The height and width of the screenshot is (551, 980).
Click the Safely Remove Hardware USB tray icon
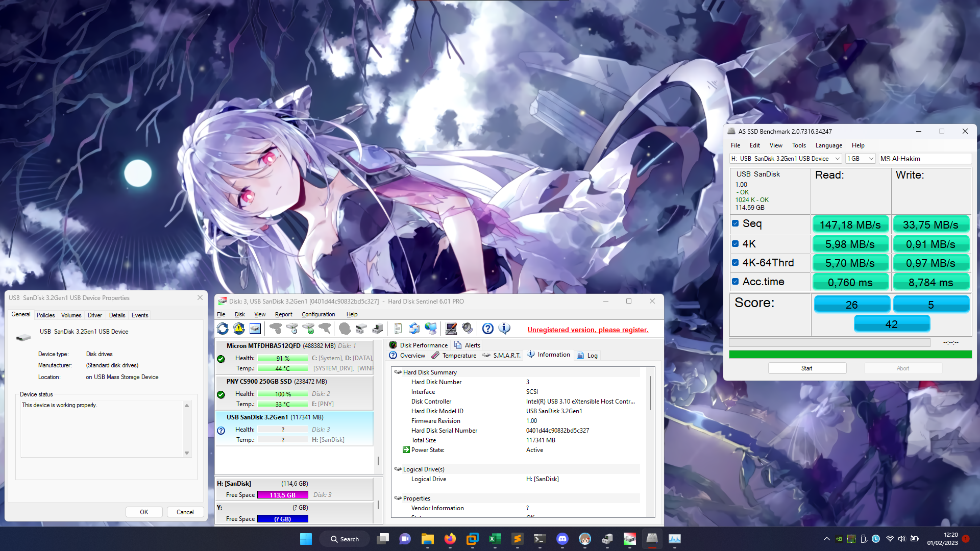(x=864, y=539)
